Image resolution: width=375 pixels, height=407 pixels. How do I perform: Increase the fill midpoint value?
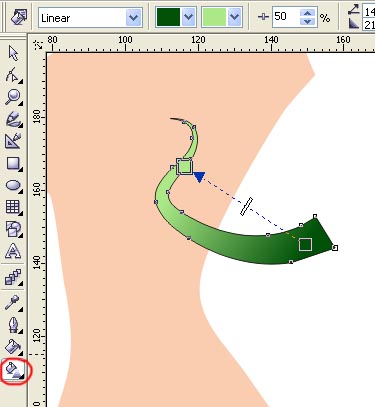[x=307, y=13]
